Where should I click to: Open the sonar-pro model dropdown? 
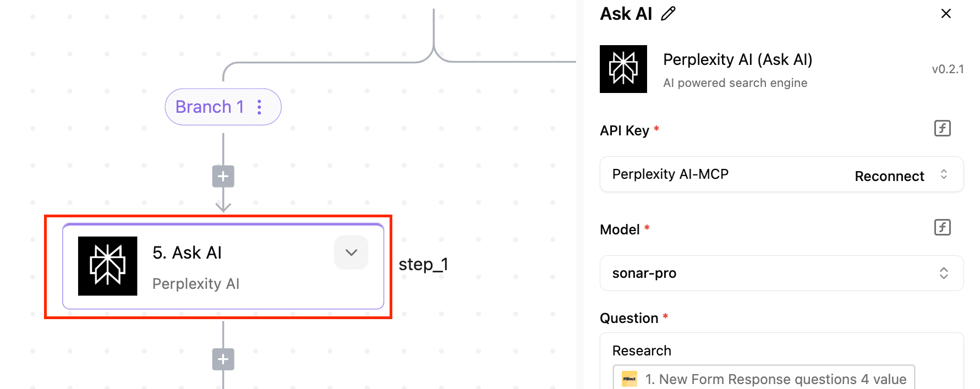click(781, 273)
